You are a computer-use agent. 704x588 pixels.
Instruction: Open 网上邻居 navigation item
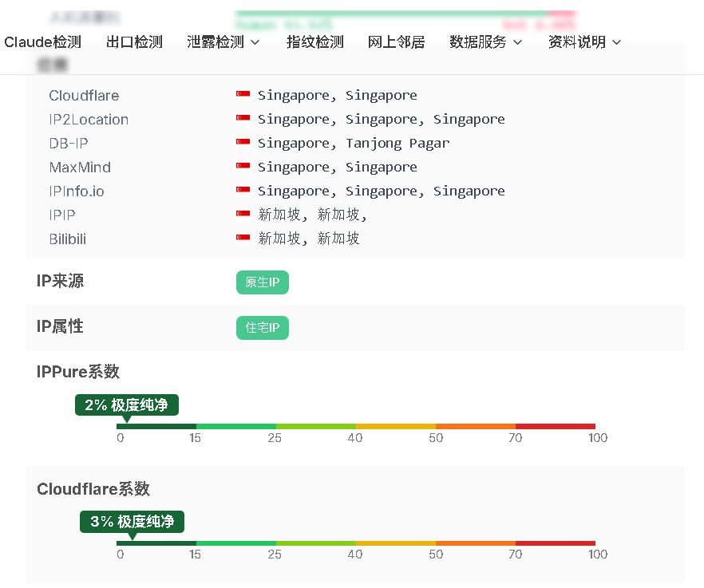[396, 41]
